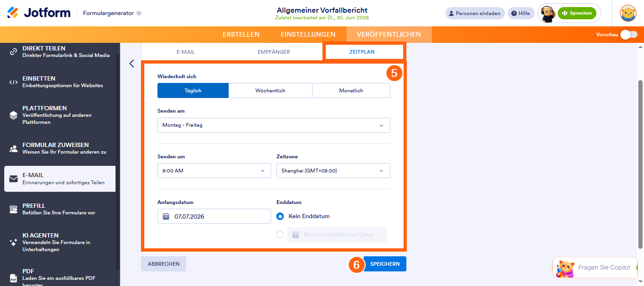Click the Prefill icon in sidebar

pos(13,209)
